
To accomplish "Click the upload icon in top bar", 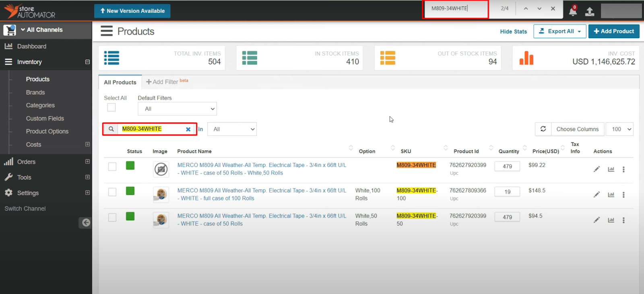I will [x=590, y=11].
